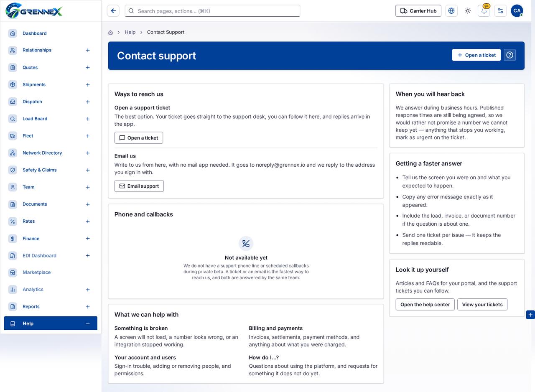
Task: Click the globe language icon
Action: tap(451, 11)
